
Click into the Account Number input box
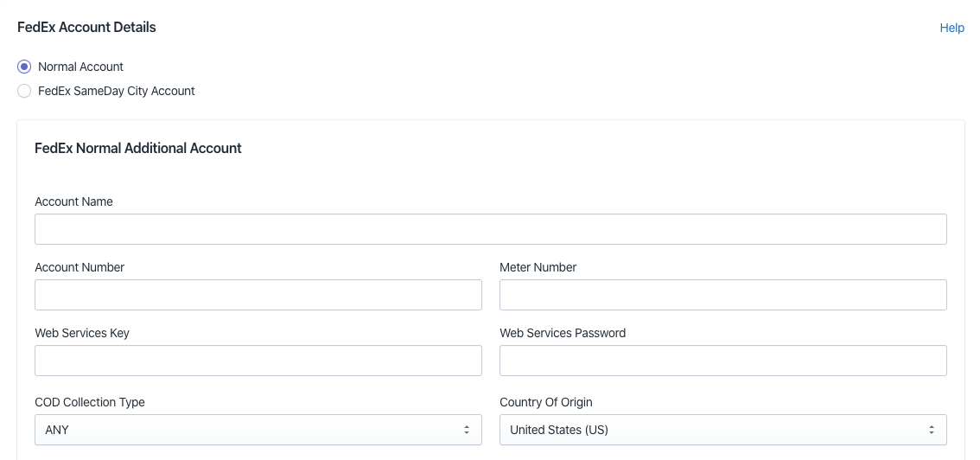pos(258,295)
